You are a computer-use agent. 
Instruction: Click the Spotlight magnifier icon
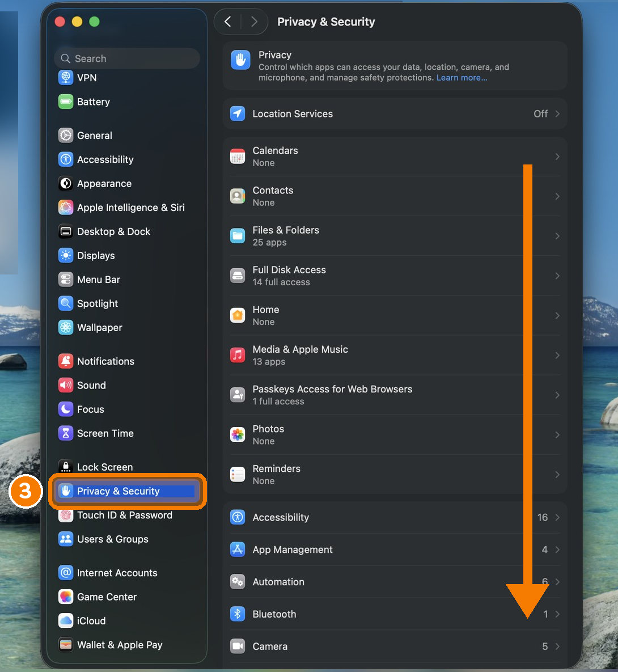pyautogui.click(x=66, y=303)
